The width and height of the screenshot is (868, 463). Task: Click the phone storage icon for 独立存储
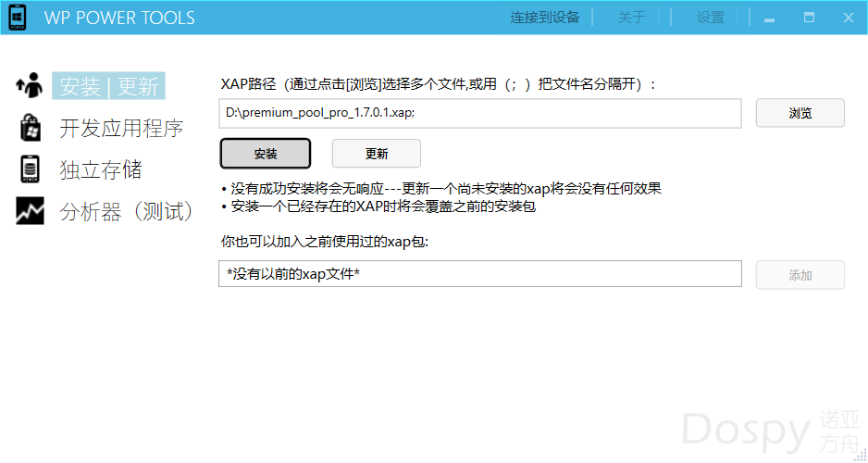click(x=30, y=169)
